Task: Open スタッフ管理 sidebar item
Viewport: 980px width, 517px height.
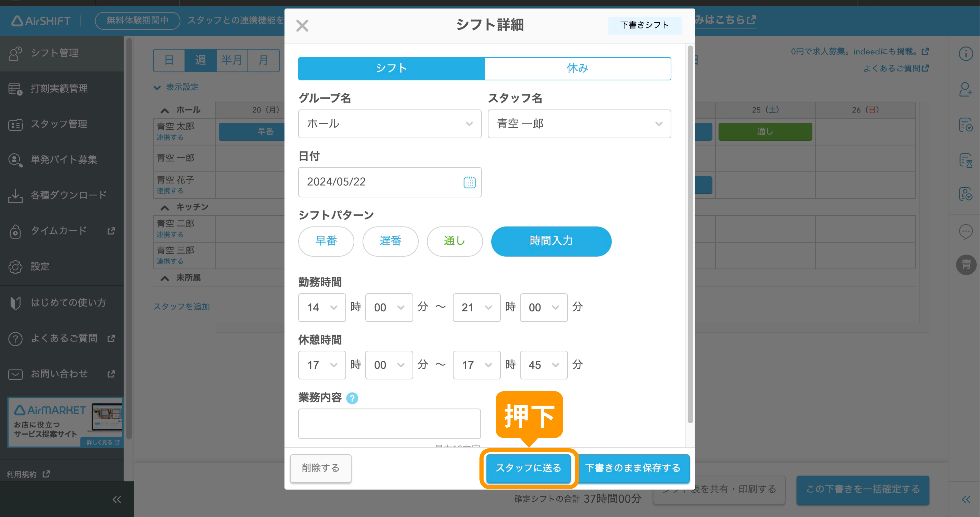Action: 62,124
